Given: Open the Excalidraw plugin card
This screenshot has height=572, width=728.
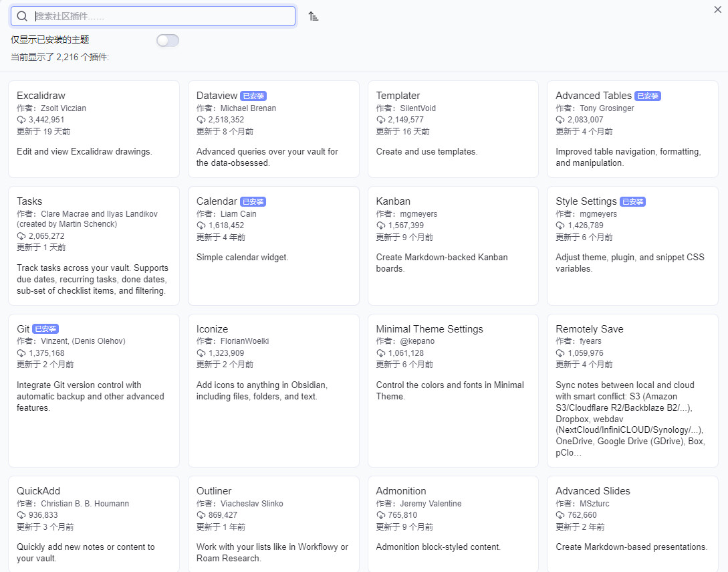Looking at the screenshot, I should 94,129.
